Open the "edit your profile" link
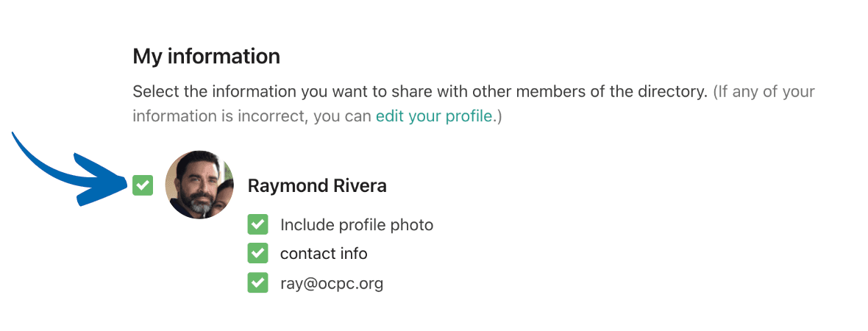Image resolution: width=868 pixels, height=331 pixels. (x=433, y=116)
